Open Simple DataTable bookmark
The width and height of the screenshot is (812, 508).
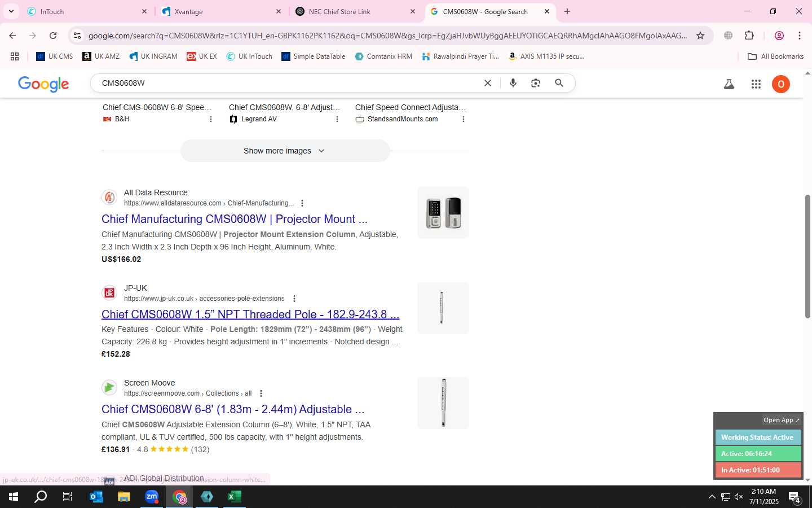[313, 56]
